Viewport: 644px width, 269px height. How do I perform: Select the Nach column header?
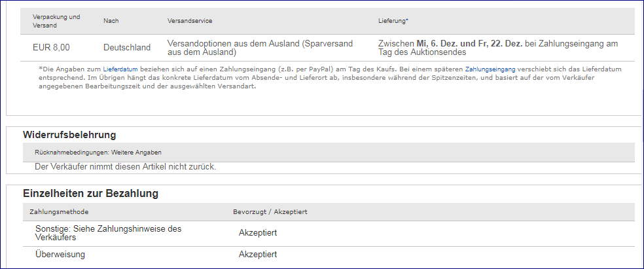point(111,21)
